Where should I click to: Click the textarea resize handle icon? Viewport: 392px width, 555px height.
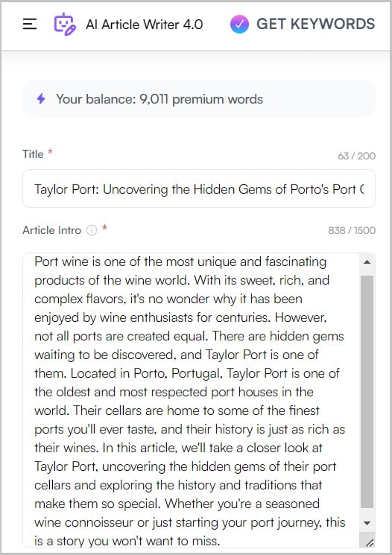370,542
